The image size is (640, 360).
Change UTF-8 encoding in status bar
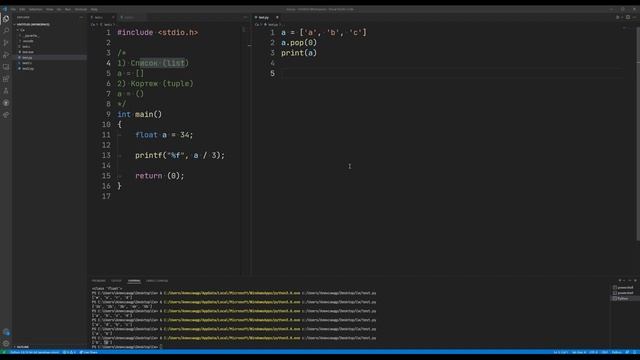pos(593,352)
